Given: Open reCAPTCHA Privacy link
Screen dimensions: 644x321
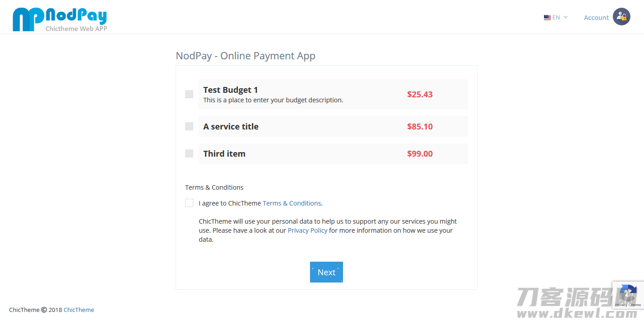Looking at the screenshot, I should 621,305.
